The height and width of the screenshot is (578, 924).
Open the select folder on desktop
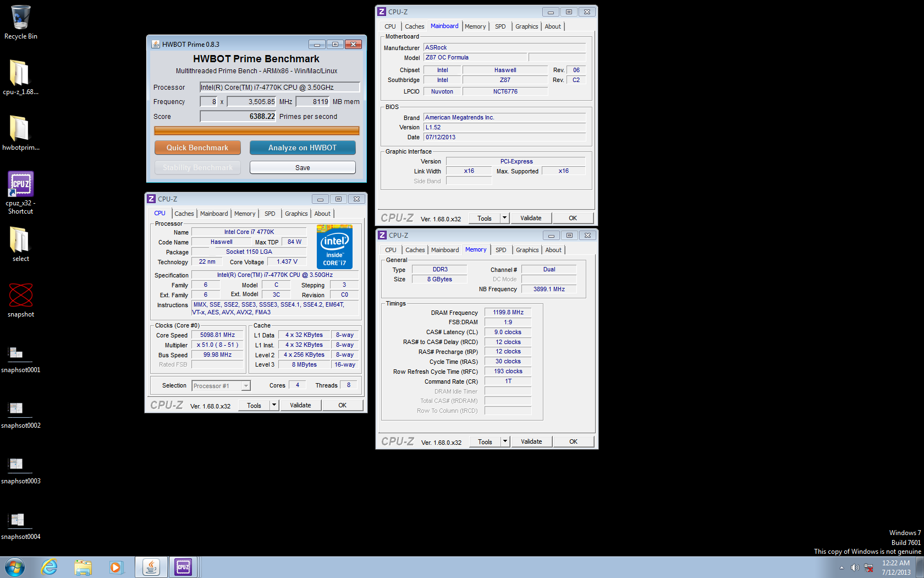[x=20, y=244]
